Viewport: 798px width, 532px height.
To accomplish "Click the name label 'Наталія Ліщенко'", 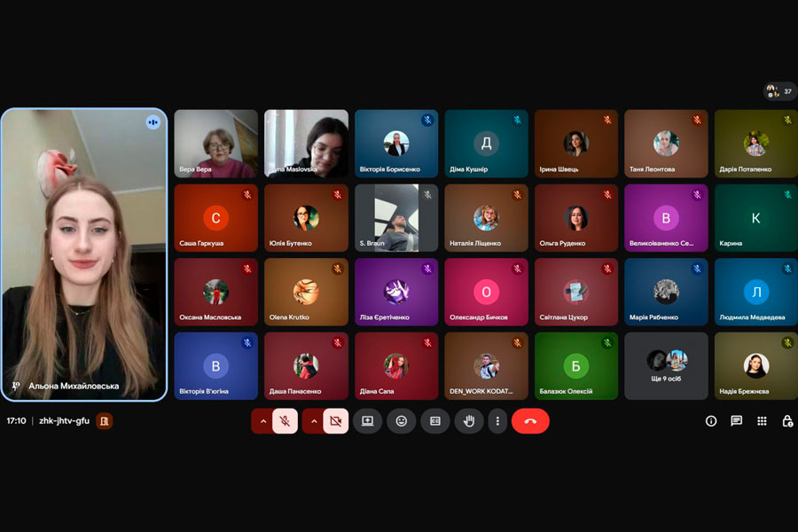I will 475,243.
